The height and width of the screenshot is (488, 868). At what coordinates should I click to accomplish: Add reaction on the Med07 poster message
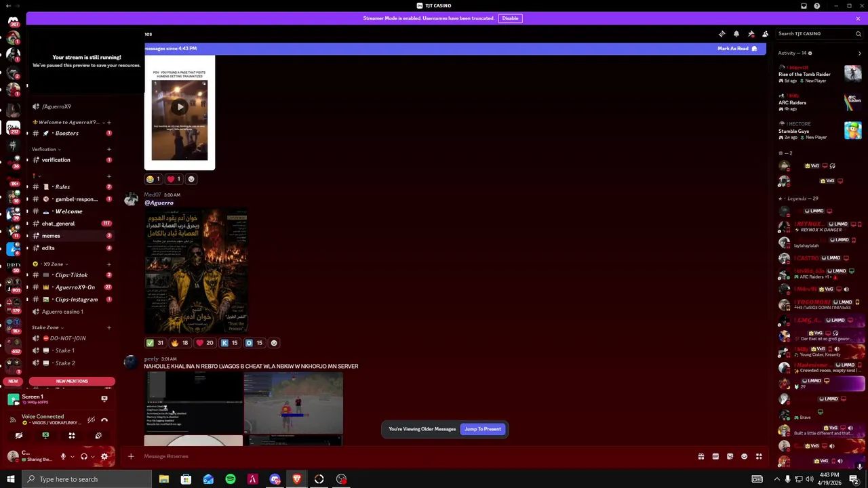(274, 343)
